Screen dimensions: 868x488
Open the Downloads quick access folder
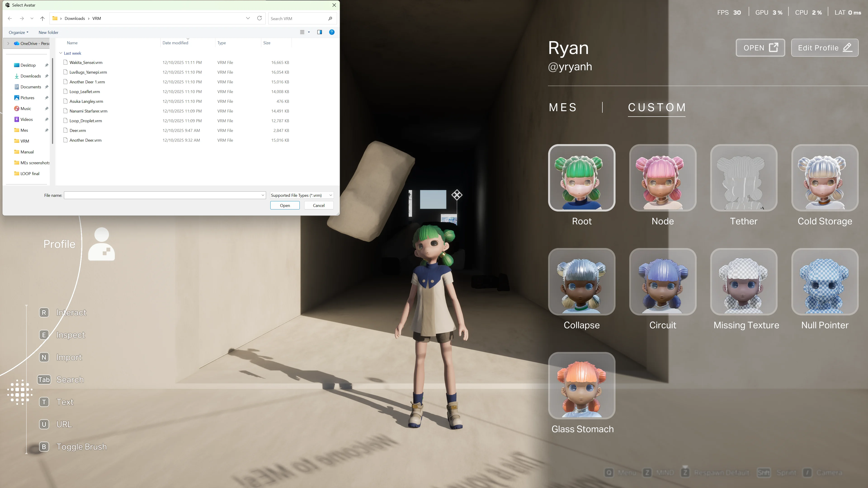coord(30,76)
